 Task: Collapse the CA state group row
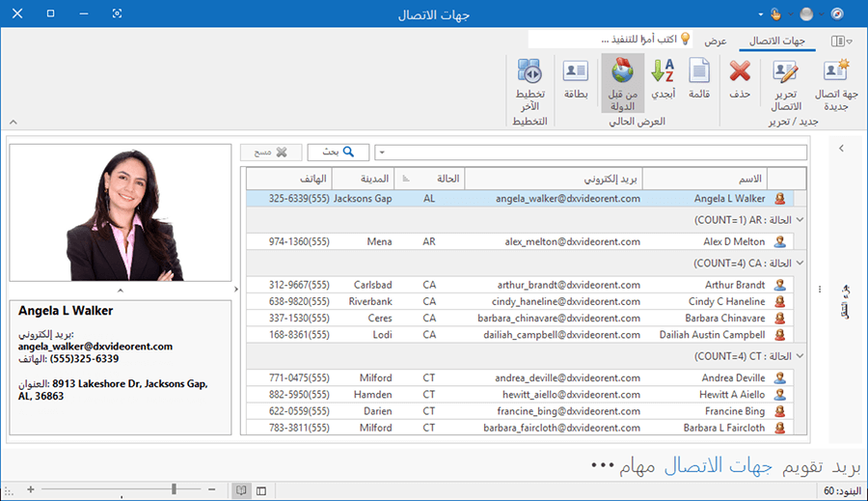coord(800,263)
